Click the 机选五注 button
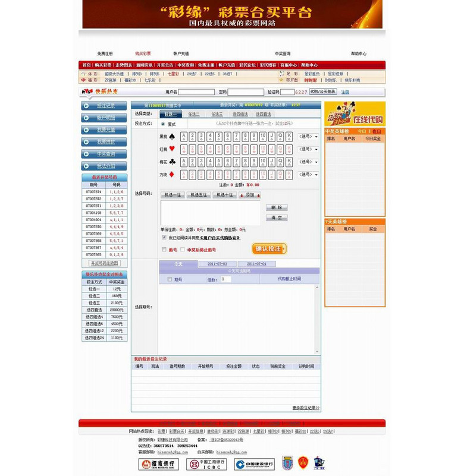Viewport: 464px width, 476px height. pyautogui.click(x=199, y=195)
